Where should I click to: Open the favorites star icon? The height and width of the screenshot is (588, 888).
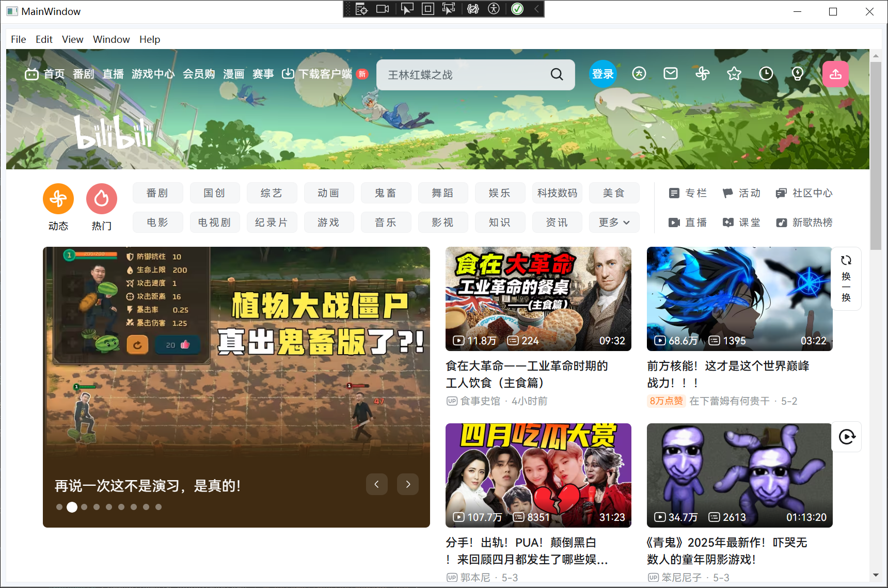click(734, 74)
